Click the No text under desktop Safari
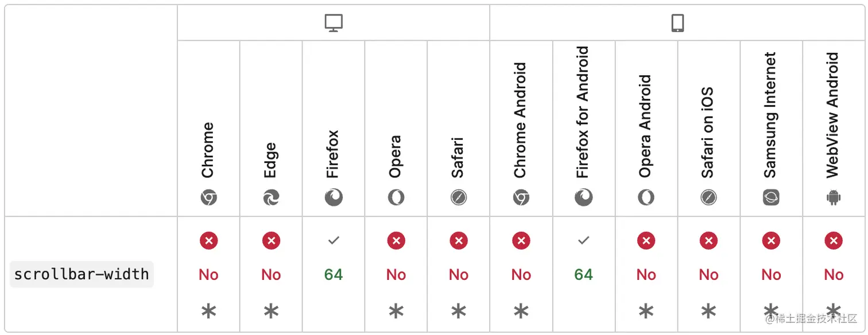Image resolution: width=868 pixels, height=335 pixels. point(459,275)
